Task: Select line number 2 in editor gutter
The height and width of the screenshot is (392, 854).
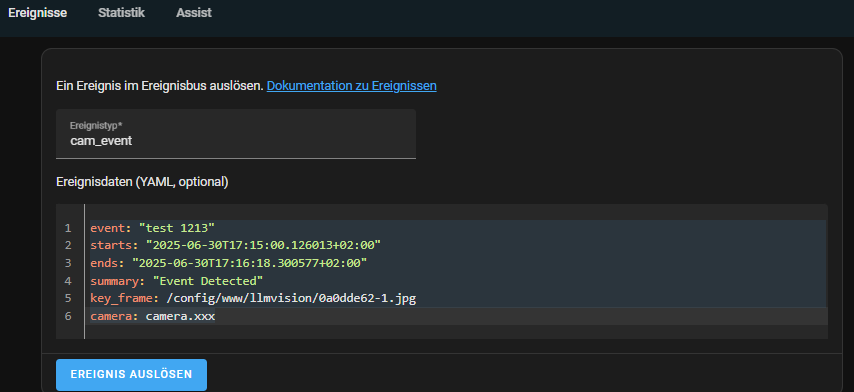Action: point(68,246)
